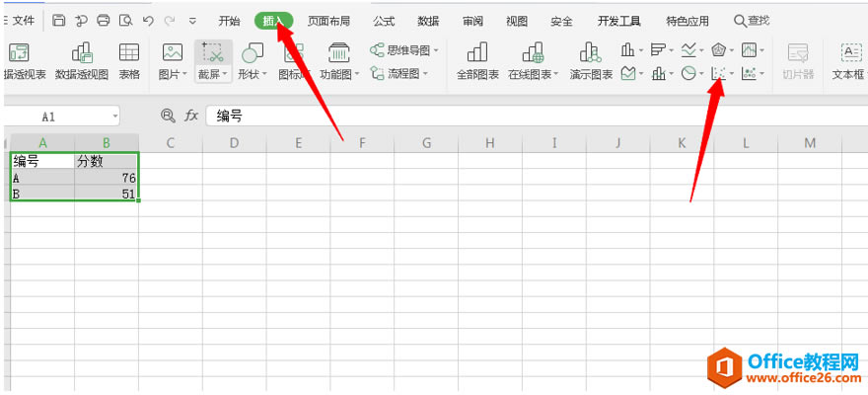Click the 在线图表 online charts icon
Viewport: 868px width, 395px height.
coord(533,52)
